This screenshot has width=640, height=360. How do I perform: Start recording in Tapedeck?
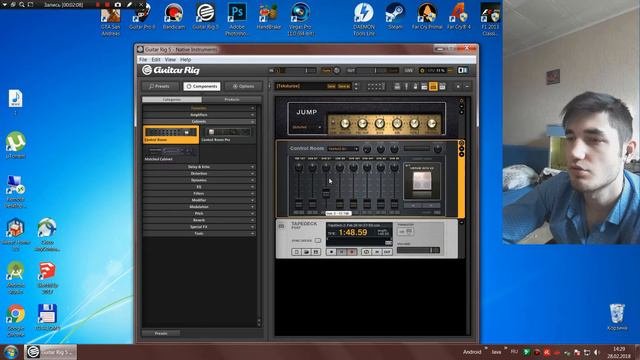[352, 252]
